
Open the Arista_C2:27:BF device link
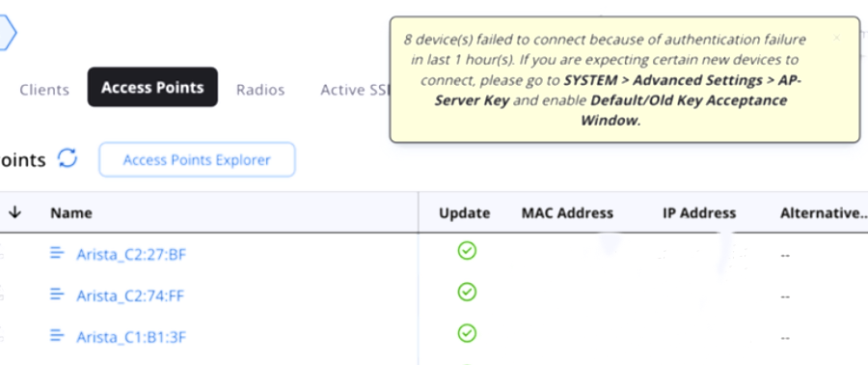(x=131, y=255)
